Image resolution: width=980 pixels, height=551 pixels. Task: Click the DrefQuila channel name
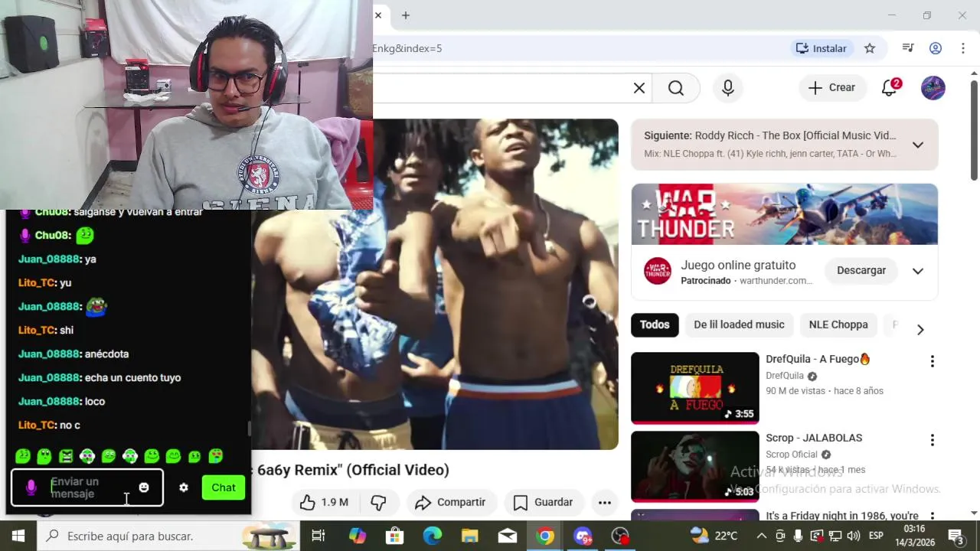pos(785,376)
